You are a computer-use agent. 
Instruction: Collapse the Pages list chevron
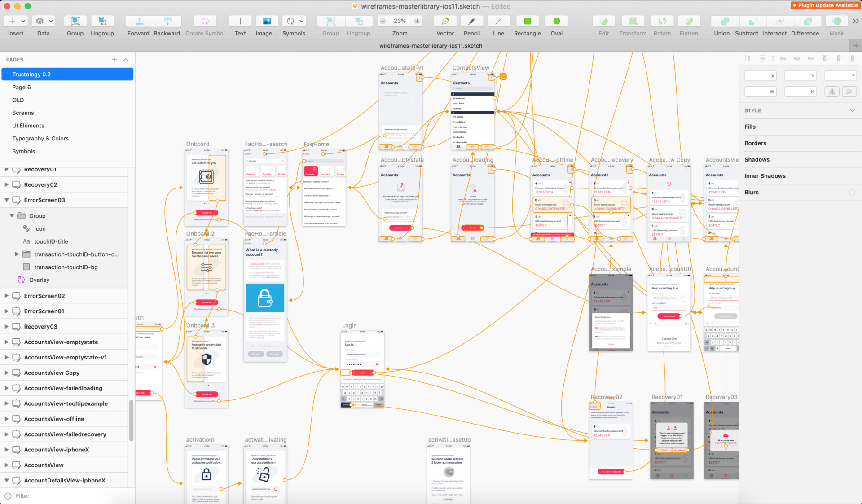point(126,60)
